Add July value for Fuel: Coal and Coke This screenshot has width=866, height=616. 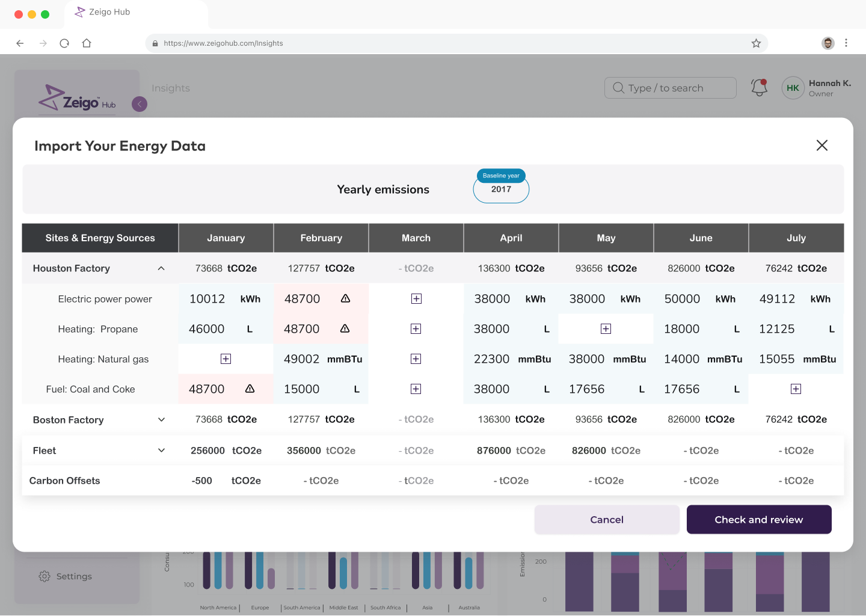click(x=796, y=389)
